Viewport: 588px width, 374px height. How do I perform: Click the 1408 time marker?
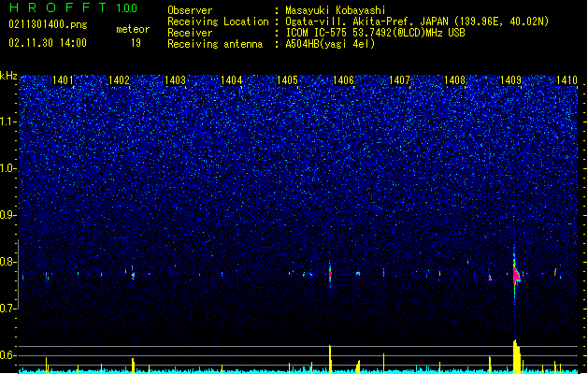point(454,80)
